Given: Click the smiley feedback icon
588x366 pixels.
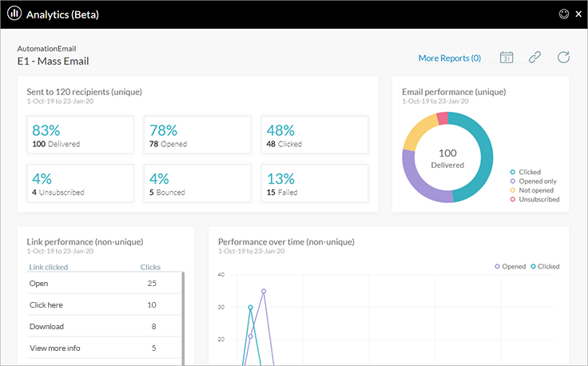Looking at the screenshot, I should (x=562, y=14).
